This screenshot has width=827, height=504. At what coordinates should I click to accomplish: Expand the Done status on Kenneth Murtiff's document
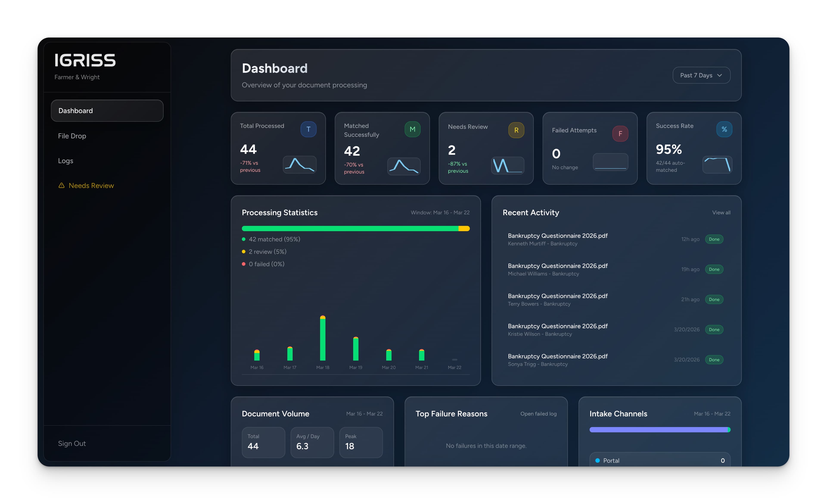pyautogui.click(x=714, y=239)
